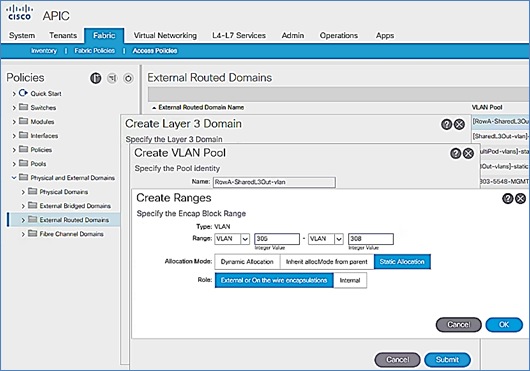Go to Inventory submenu
The height and width of the screenshot is (371, 530).
coord(44,51)
